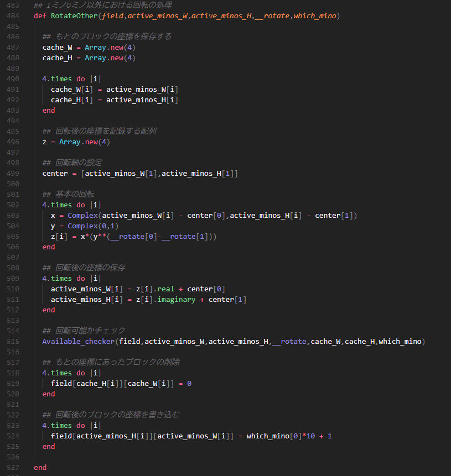Click z[i] on line 505
Screen dimensions: 451x476
pyautogui.click(x=59, y=237)
